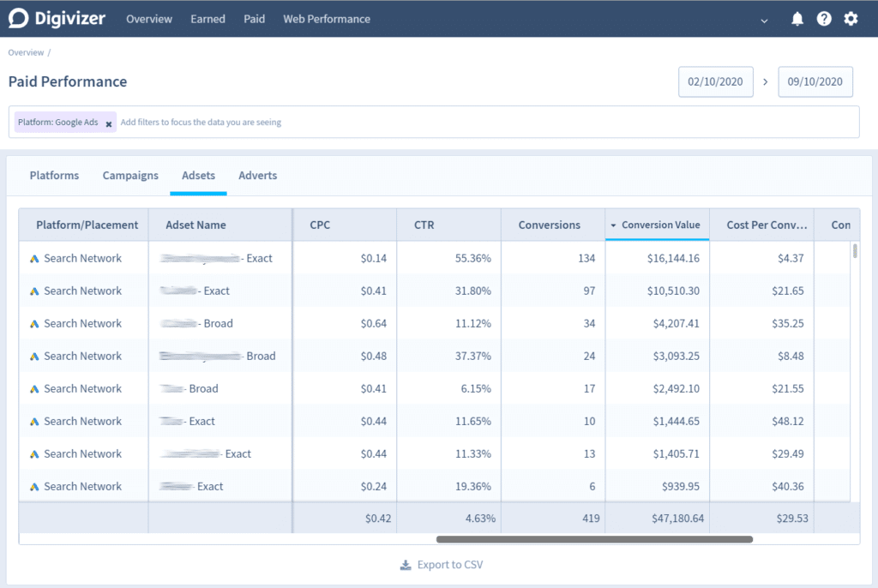The height and width of the screenshot is (588, 878).
Task: Click the Overview breadcrumb link
Action: 26,53
